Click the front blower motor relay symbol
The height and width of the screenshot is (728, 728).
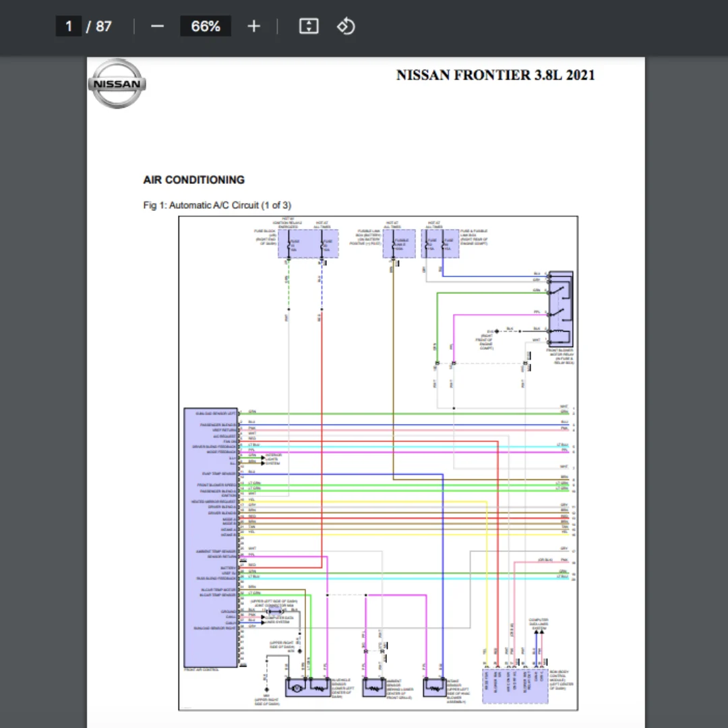point(561,309)
